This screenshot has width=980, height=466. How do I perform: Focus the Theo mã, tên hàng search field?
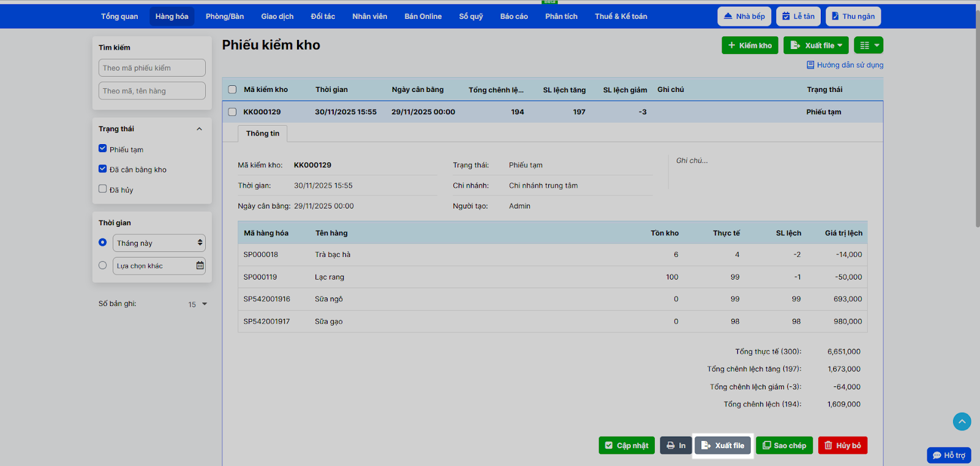coord(152,91)
